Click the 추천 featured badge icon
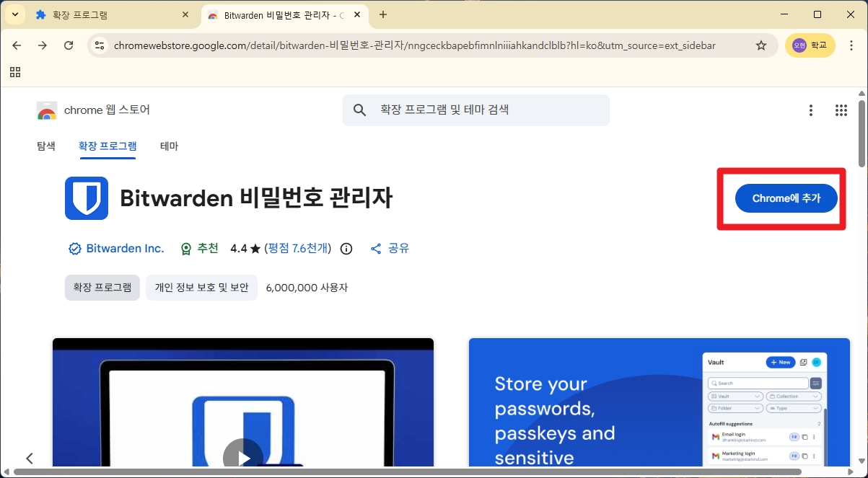Image resolution: width=868 pixels, height=478 pixels. (185, 248)
